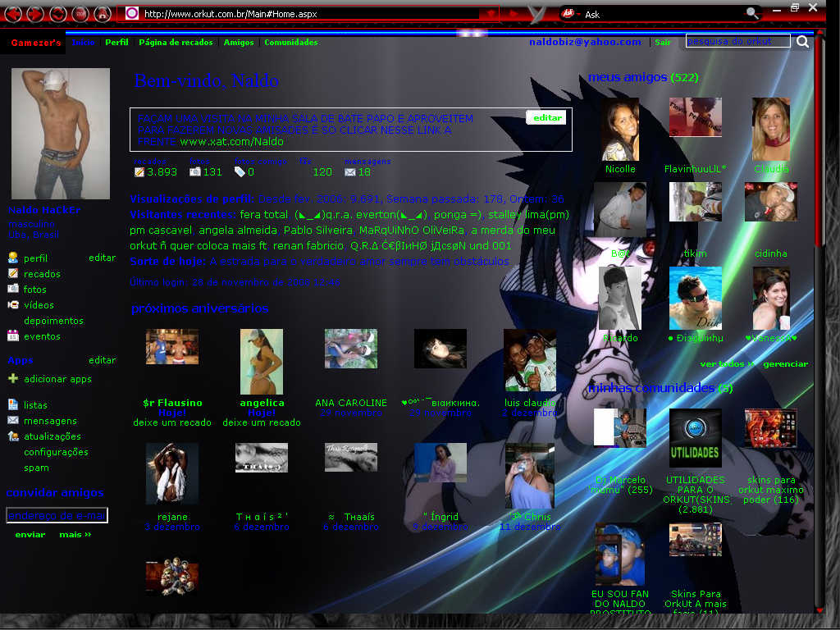Open friend Nicolle's photo
840x630 pixels.
coord(620,129)
